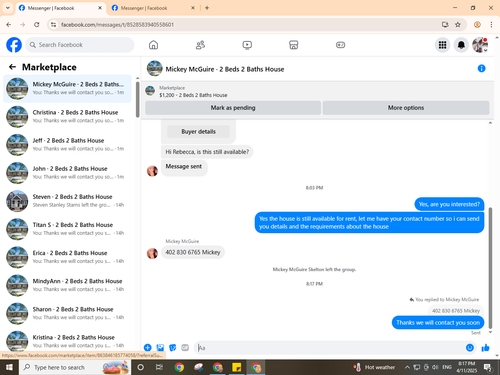Select the Steven conversation

[67, 201]
